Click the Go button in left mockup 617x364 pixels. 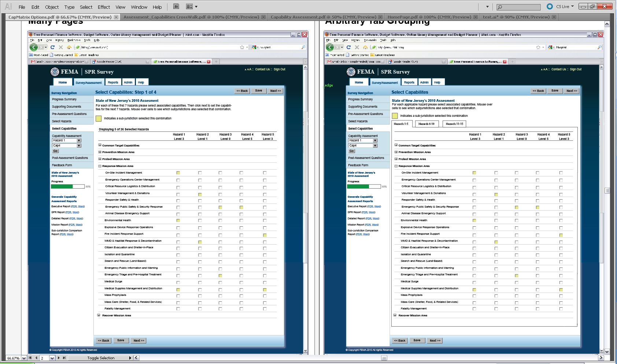pyautogui.click(x=55, y=151)
